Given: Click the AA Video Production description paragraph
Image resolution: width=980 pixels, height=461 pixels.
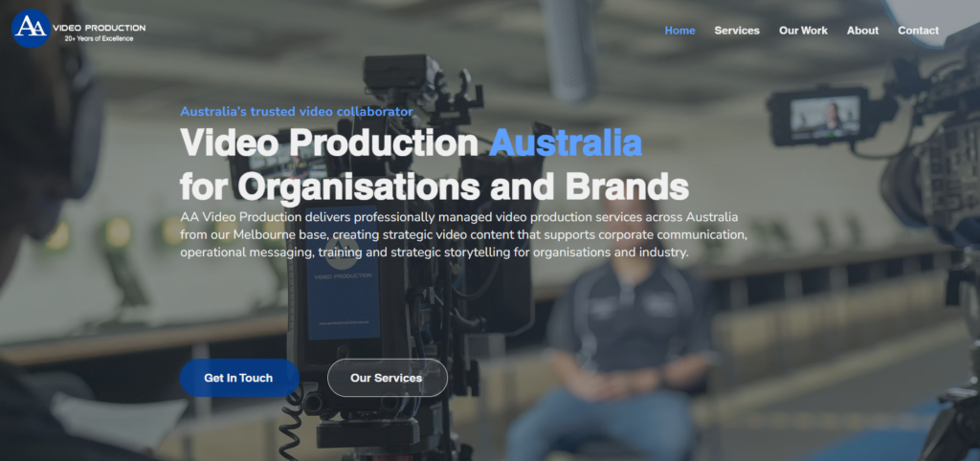Looking at the screenshot, I should (464, 235).
